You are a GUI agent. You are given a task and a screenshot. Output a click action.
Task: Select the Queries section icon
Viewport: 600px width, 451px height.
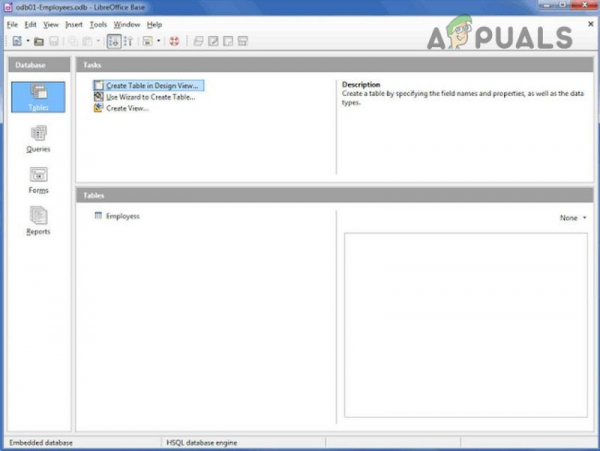[x=38, y=139]
